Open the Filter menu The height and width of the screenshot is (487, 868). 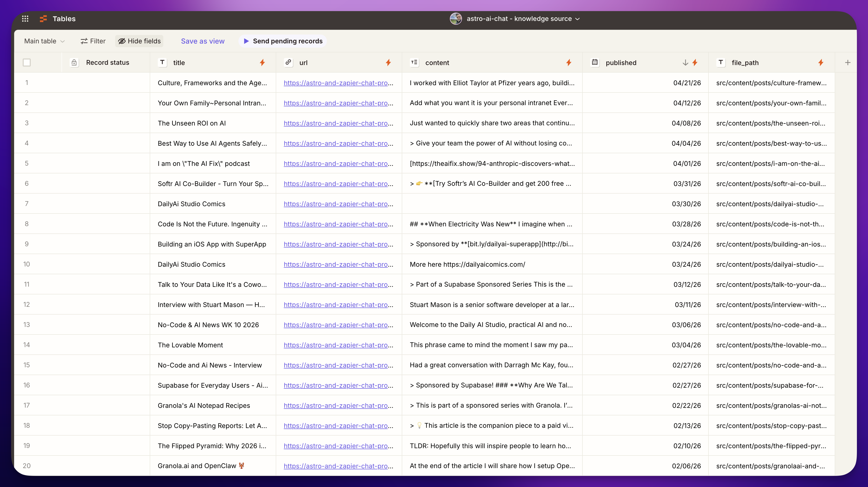[93, 41]
